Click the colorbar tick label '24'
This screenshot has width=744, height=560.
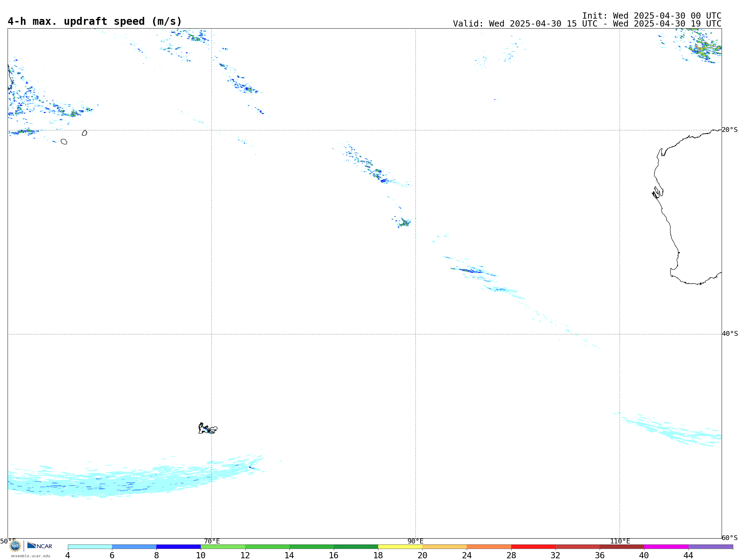467,555
